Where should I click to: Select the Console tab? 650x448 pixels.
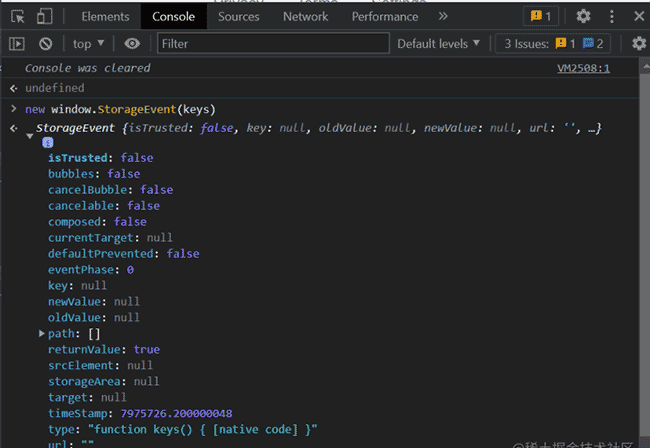click(173, 17)
